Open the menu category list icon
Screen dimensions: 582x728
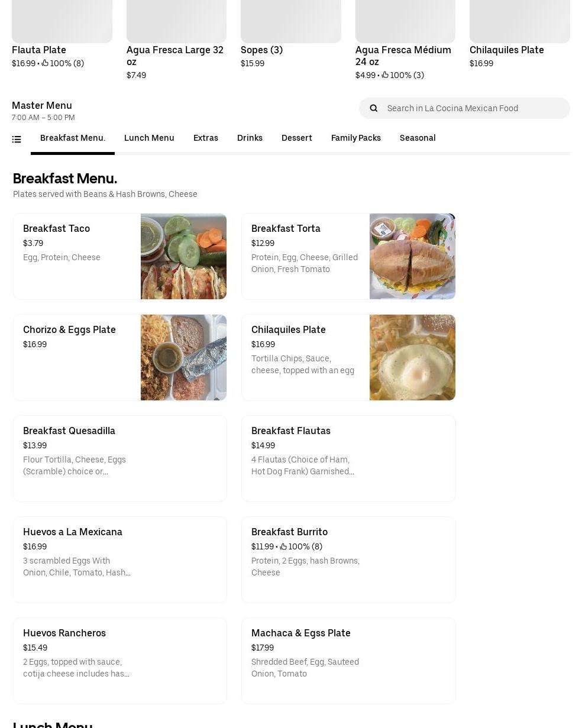17,140
